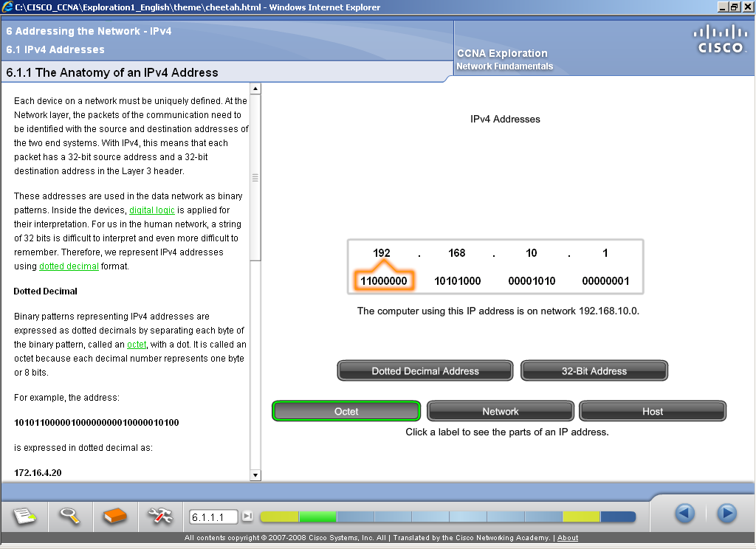Click the decimal value 168
Viewport: 756px width, 549px height.
pos(456,253)
